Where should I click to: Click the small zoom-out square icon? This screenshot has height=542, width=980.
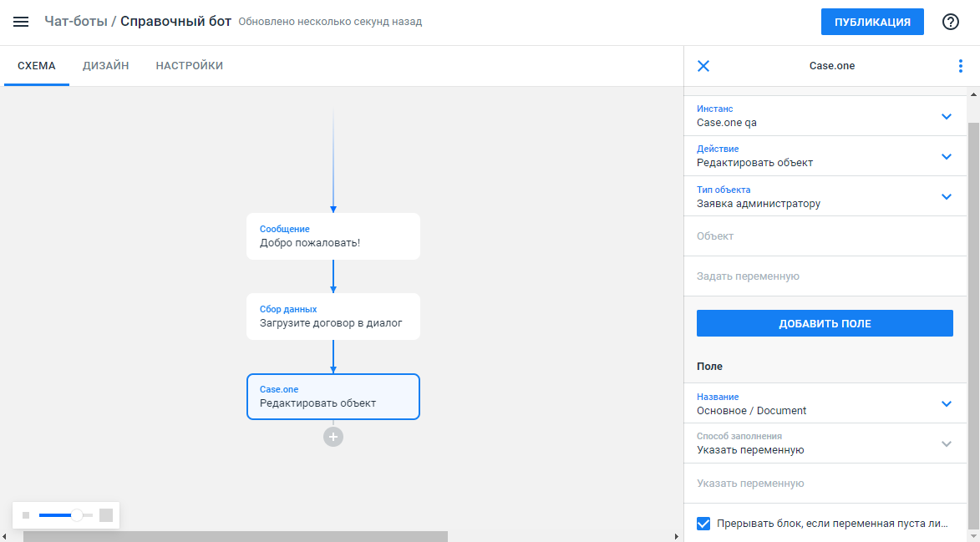(x=26, y=515)
